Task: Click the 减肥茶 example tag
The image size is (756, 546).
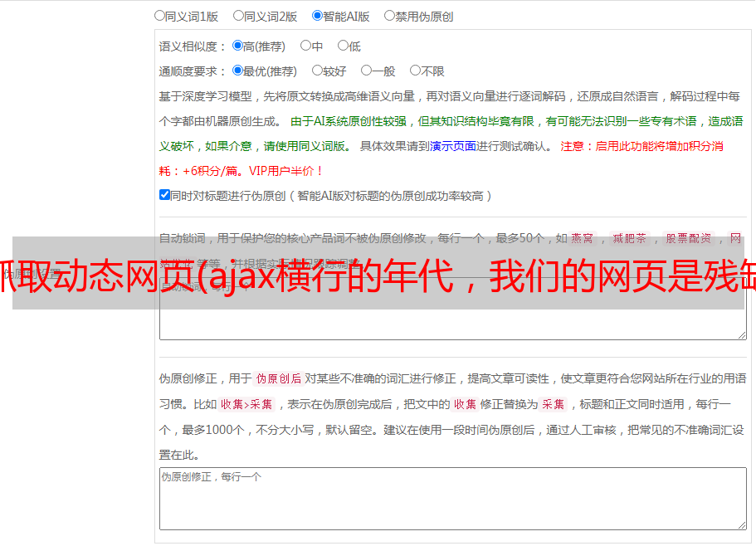Action: [629, 238]
